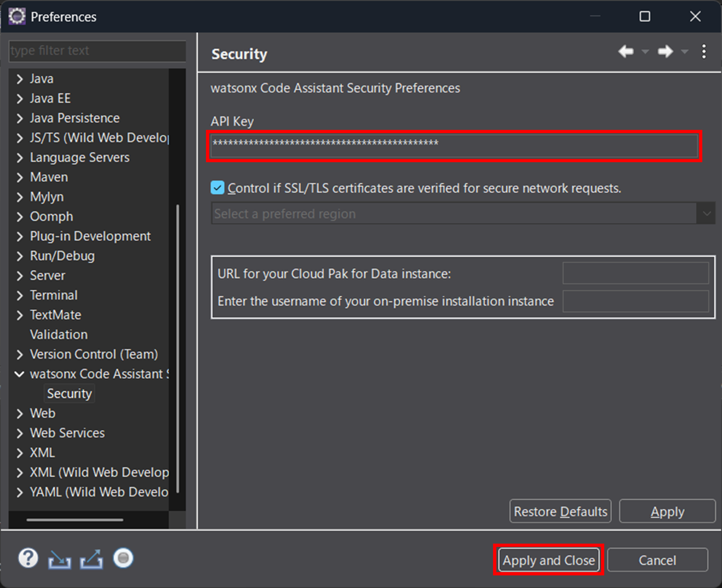Screen dimensions: 722x588
Task: Click the Cloud Pak URL text field
Action: point(635,273)
